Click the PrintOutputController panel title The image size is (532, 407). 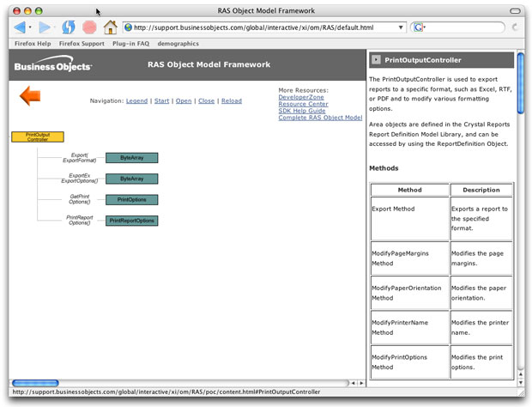tap(423, 60)
